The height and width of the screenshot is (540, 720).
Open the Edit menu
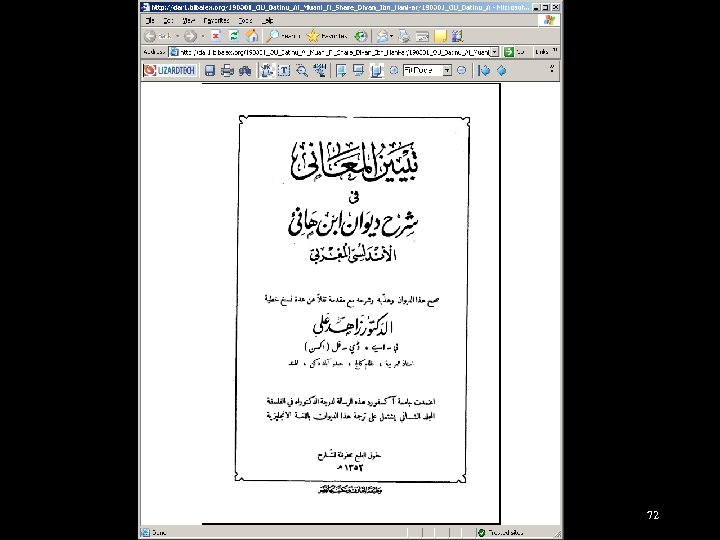pos(168,20)
